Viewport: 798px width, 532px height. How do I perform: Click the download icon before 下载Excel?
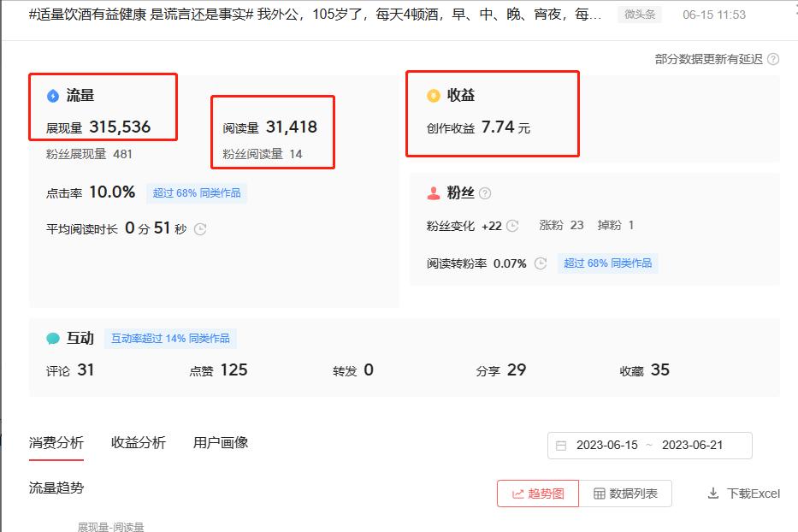[712, 494]
